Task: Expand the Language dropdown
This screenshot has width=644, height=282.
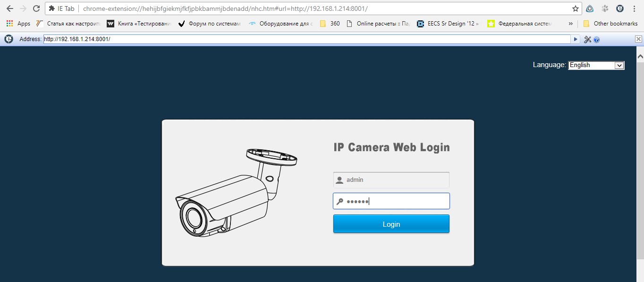Action: pos(596,65)
